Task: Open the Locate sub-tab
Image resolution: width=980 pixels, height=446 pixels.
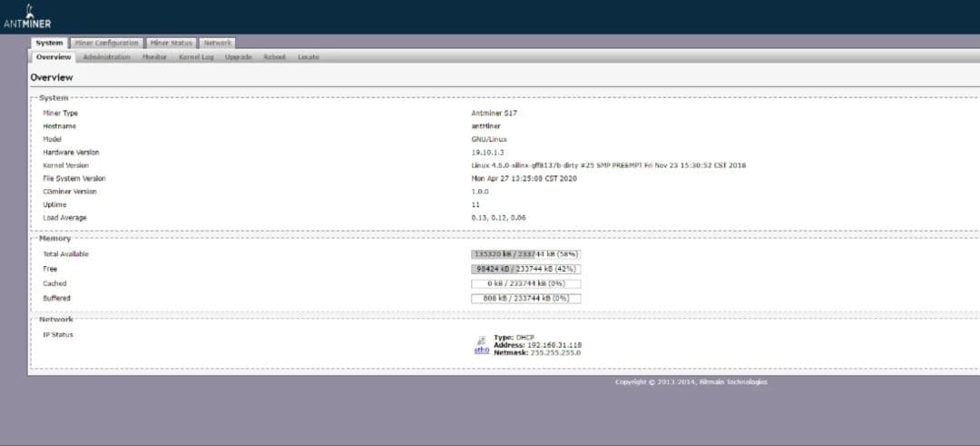Action: 309,57
